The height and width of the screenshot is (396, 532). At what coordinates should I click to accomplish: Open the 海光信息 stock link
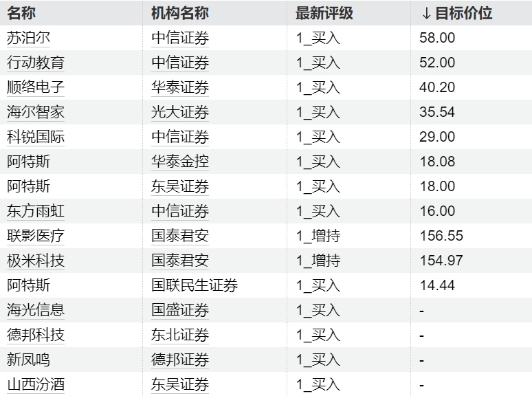point(36,310)
